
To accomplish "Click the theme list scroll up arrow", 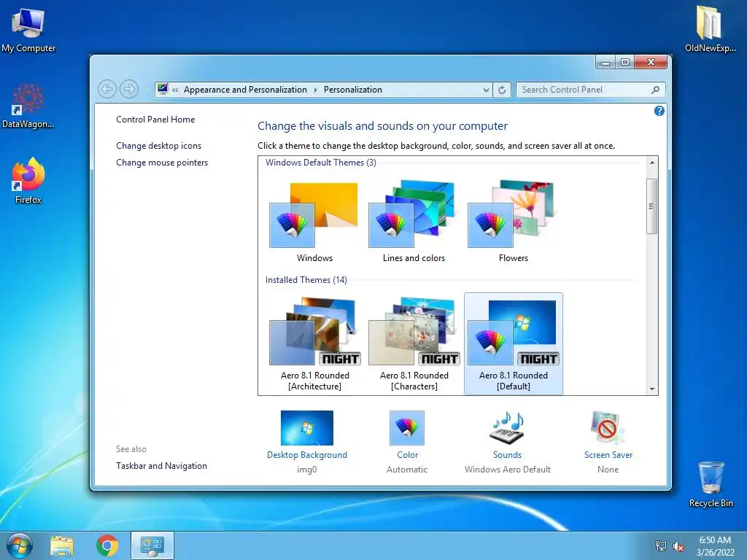I will (x=652, y=163).
